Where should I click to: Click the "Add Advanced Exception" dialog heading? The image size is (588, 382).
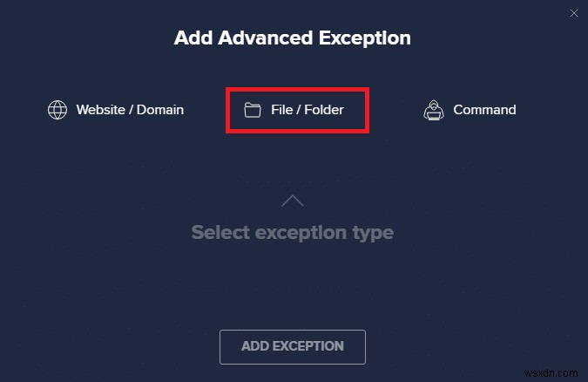coord(293,38)
